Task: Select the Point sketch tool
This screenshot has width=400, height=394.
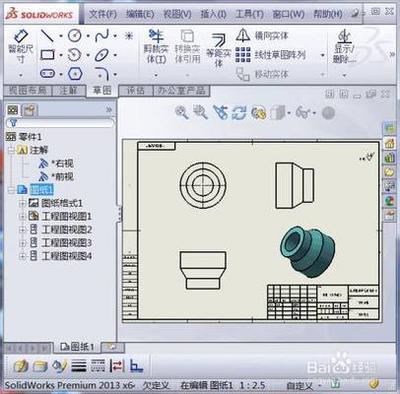Action: [x=129, y=35]
